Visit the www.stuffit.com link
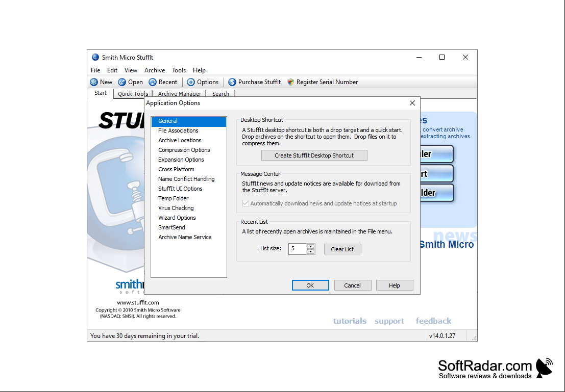The height and width of the screenshot is (392, 565). click(138, 303)
